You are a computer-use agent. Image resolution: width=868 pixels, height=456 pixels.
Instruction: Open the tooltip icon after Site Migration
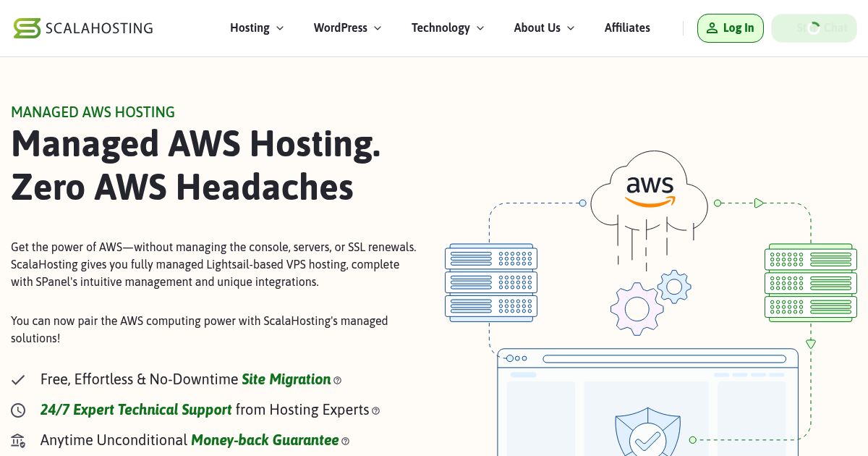coord(337,380)
